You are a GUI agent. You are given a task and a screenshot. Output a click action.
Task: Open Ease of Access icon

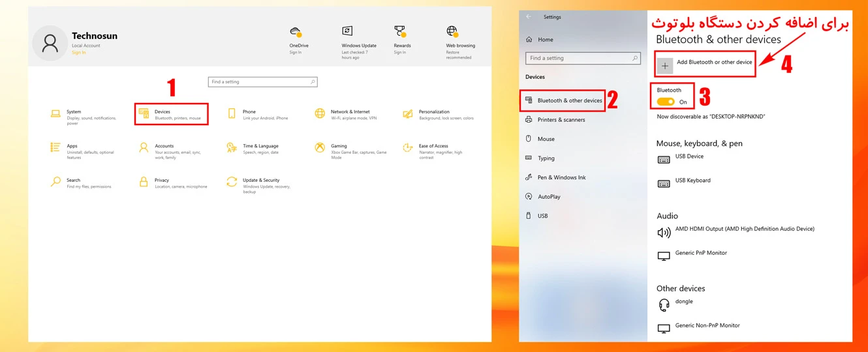[x=408, y=148]
